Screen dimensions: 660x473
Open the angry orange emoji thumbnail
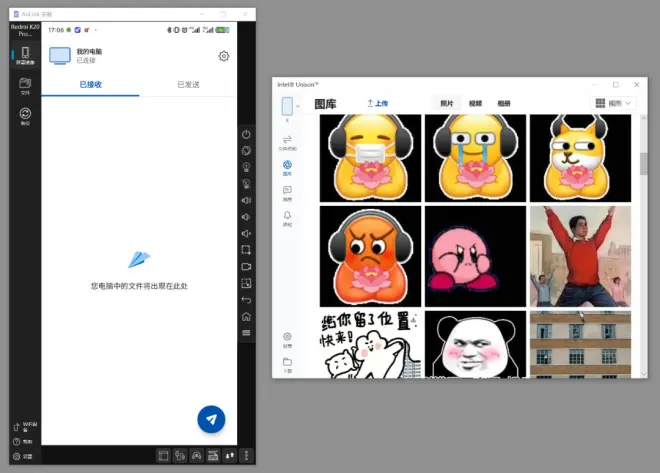coord(370,256)
